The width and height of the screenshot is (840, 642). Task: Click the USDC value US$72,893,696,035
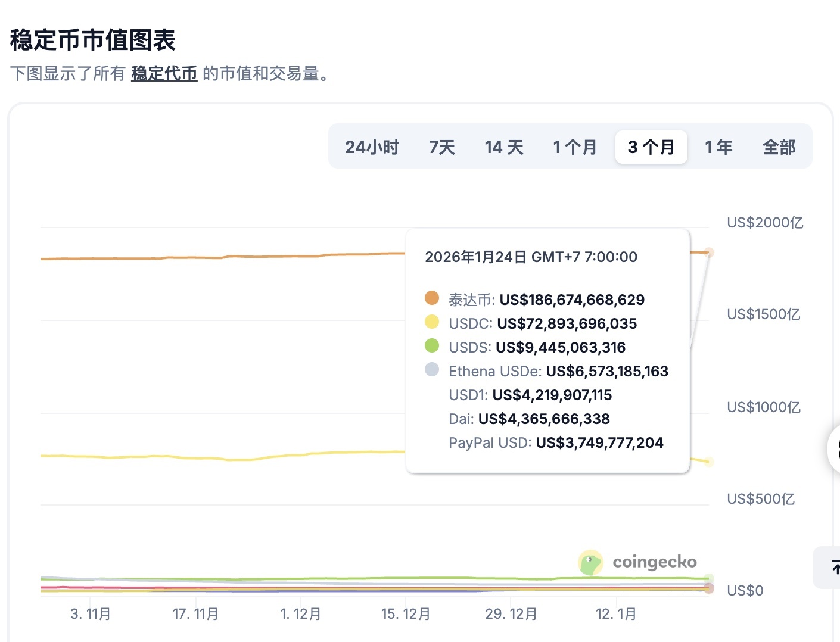[x=567, y=323]
